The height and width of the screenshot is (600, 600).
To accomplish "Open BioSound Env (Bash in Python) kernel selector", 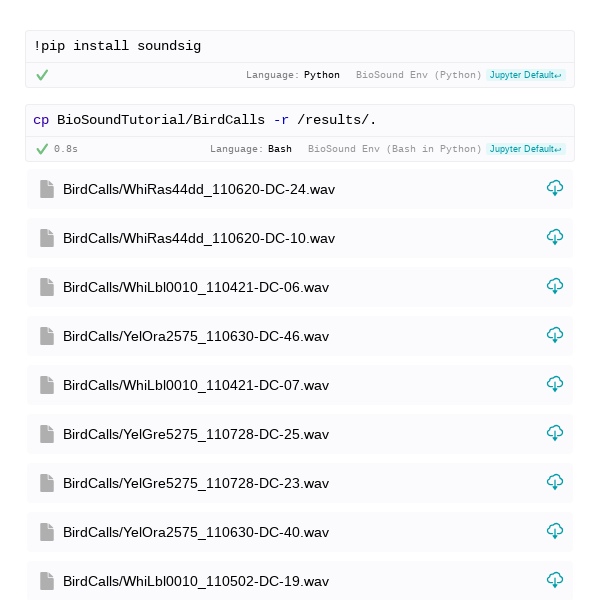I will point(395,149).
